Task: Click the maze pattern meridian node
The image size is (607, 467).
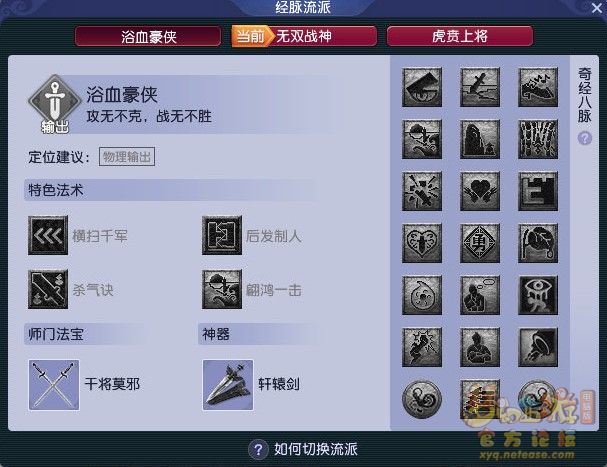Action: 538,191
